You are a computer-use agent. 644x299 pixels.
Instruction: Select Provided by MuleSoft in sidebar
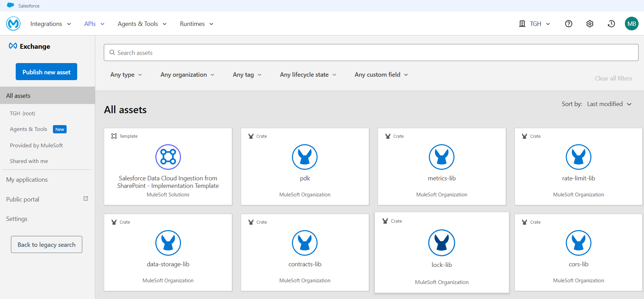point(36,145)
